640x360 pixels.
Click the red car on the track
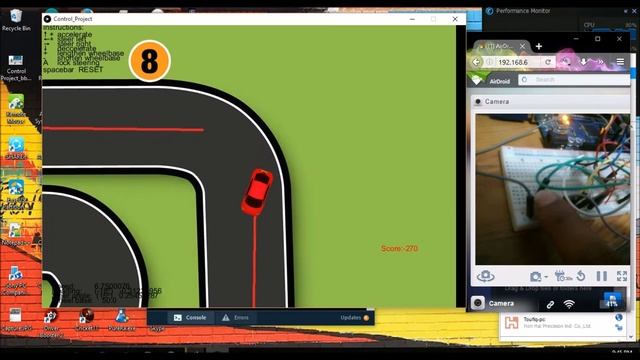click(257, 192)
